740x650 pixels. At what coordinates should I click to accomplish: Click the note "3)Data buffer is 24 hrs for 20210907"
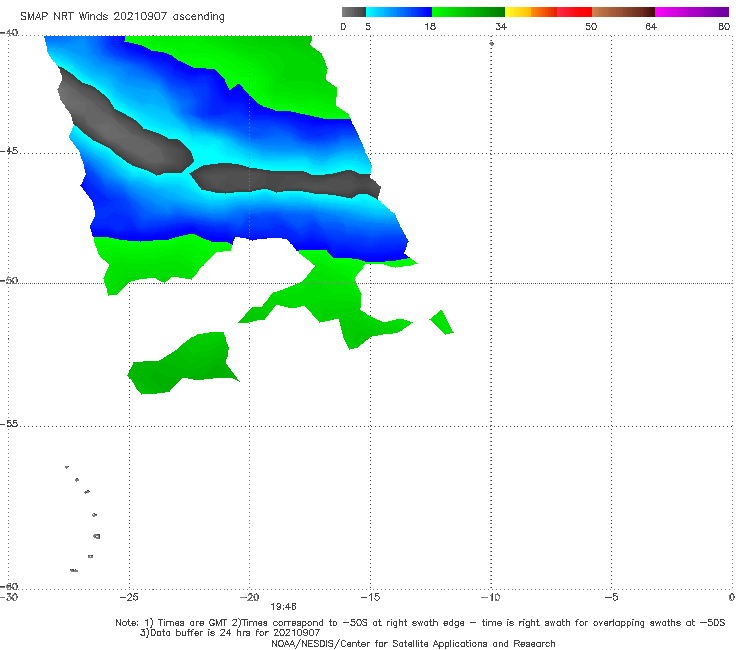click(230, 633)
